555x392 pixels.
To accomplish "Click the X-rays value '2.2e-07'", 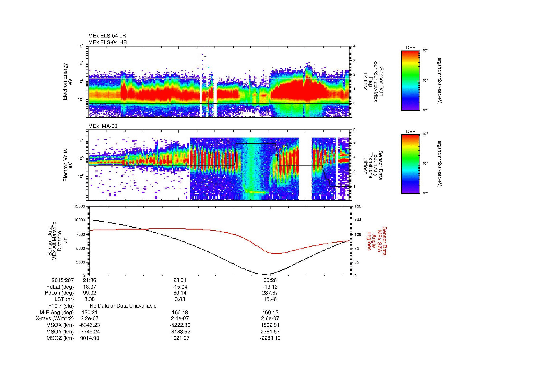I will click(89, 319).
